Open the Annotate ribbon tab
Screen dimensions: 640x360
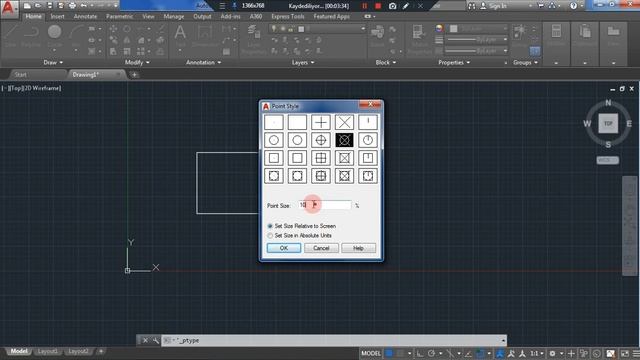click(85, 16)
